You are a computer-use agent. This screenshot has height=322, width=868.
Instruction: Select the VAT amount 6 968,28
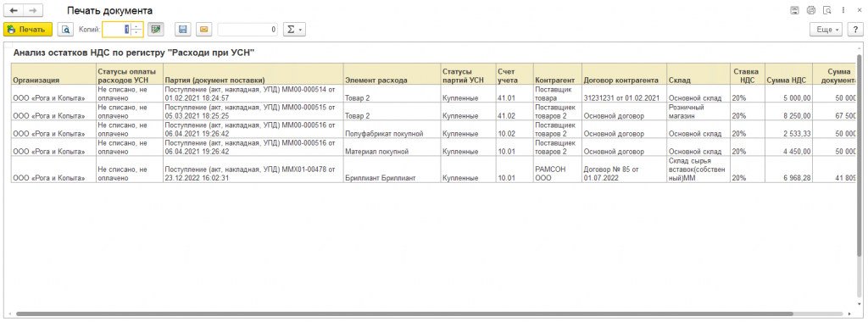789,169
